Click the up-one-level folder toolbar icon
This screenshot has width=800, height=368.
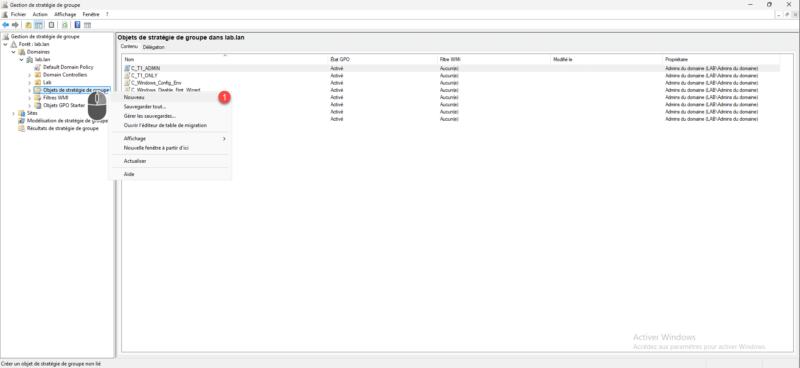coord(29,24)
